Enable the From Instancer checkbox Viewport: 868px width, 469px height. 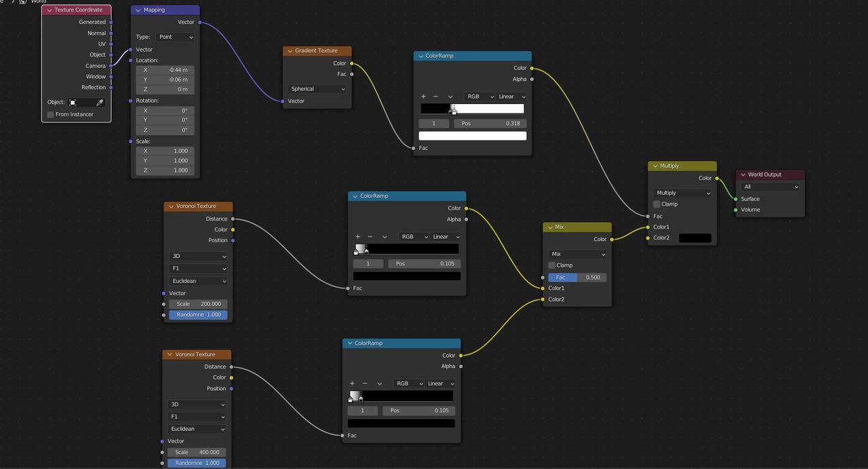click(x=50, y=114)
